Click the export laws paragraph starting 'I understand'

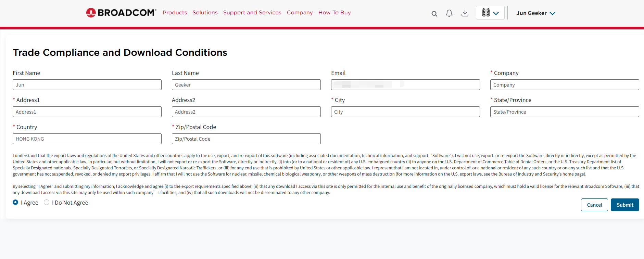coord(325,165)
